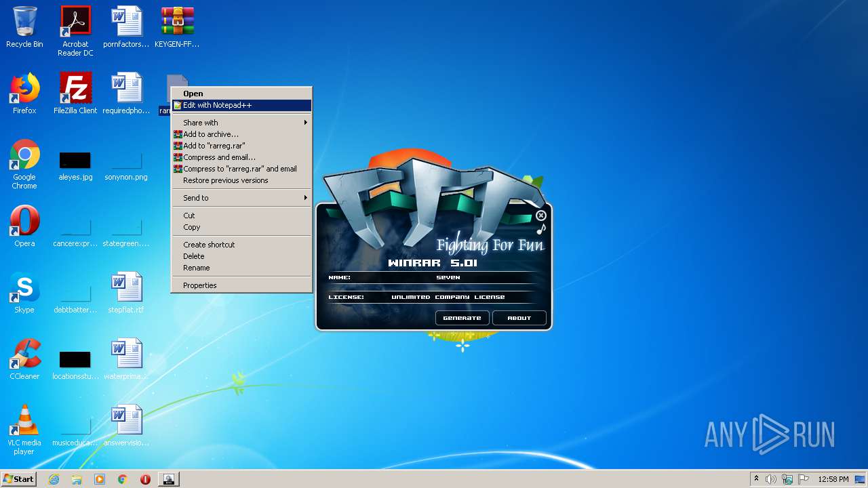Open Properties from the context menu

(x=241, y=285)
